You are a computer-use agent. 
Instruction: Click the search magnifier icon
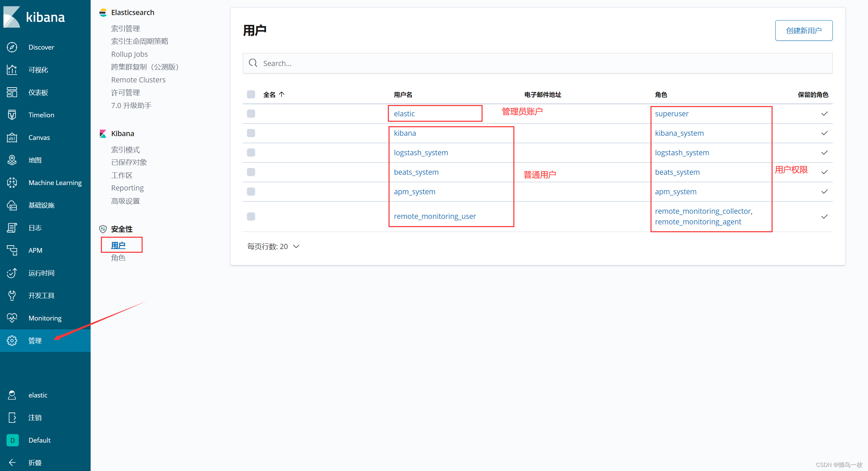[x=253, y=63]
